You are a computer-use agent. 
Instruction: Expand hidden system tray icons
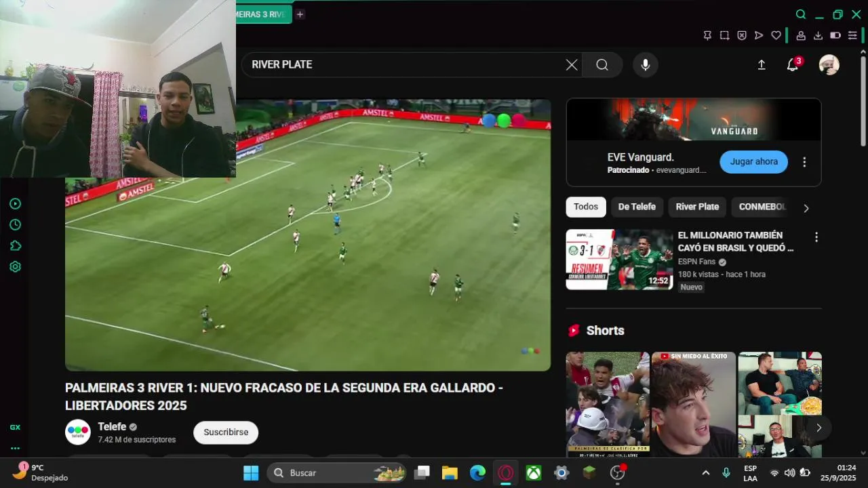pos(706,473)
